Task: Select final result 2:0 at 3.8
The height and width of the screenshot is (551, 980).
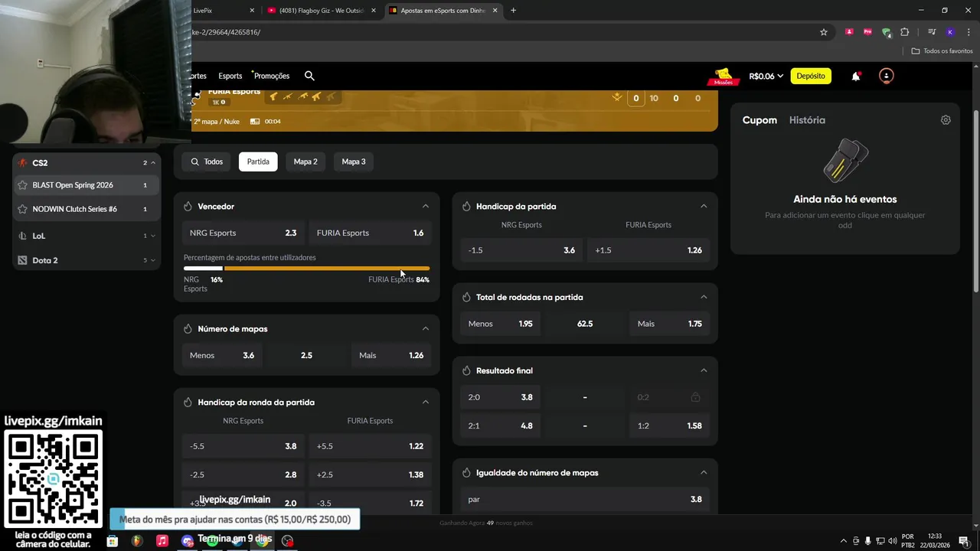Action: coord(501,397)
